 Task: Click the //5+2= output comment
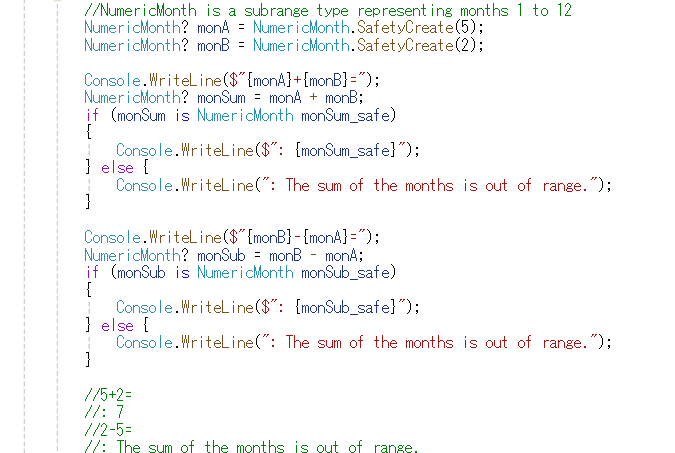[109, 395]
